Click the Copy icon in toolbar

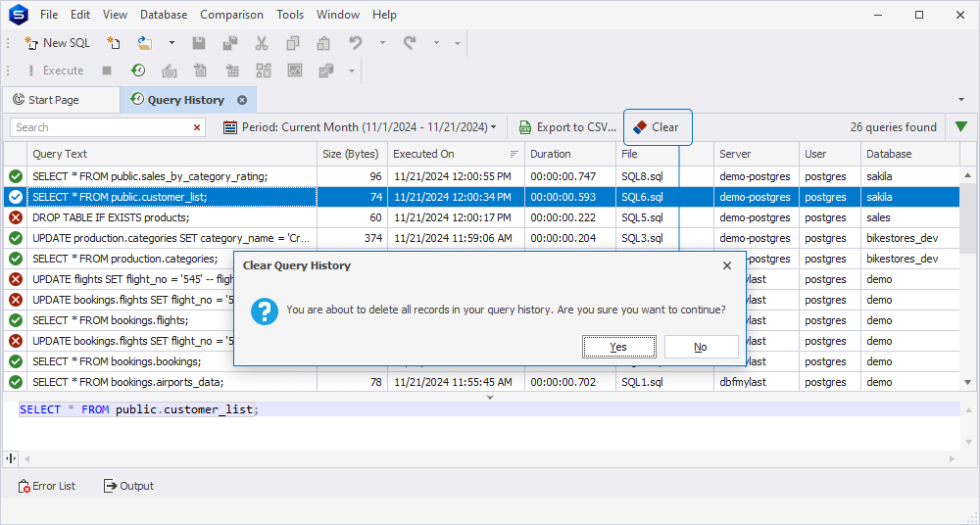click(292, 43)
